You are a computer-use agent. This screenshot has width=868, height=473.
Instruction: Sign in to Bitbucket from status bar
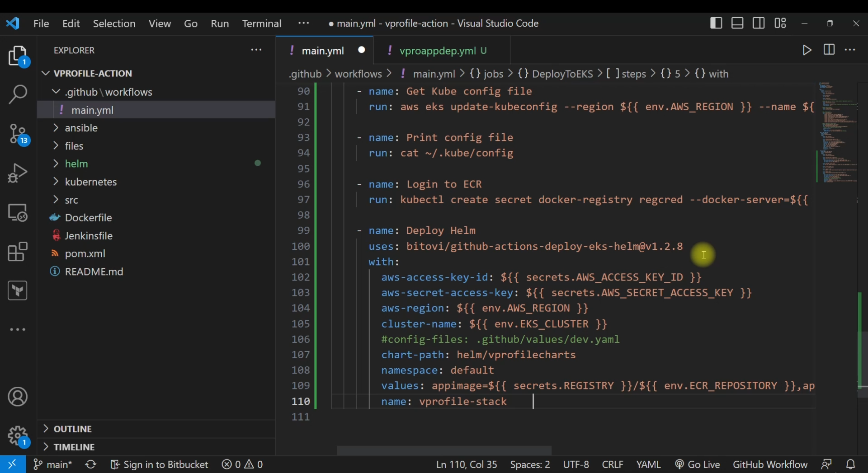point(159,464)
